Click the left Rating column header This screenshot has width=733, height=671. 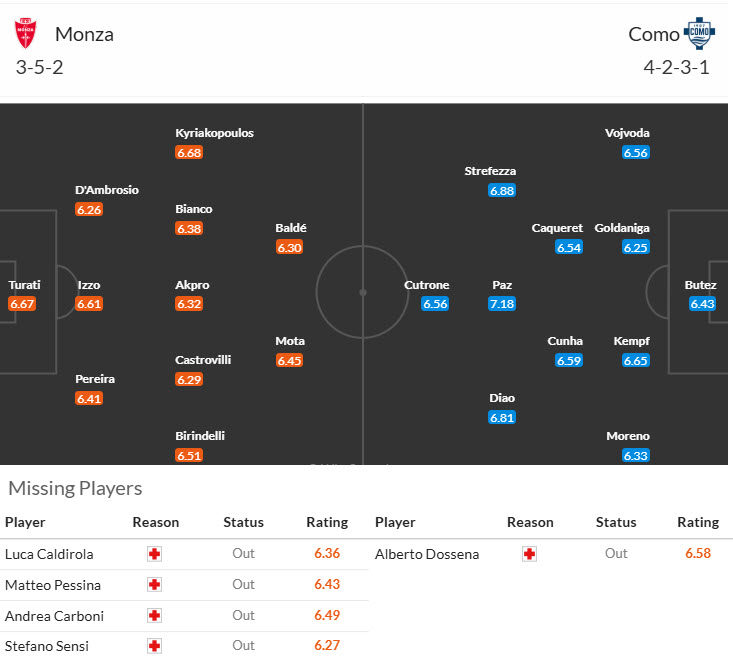pos(327,522)
